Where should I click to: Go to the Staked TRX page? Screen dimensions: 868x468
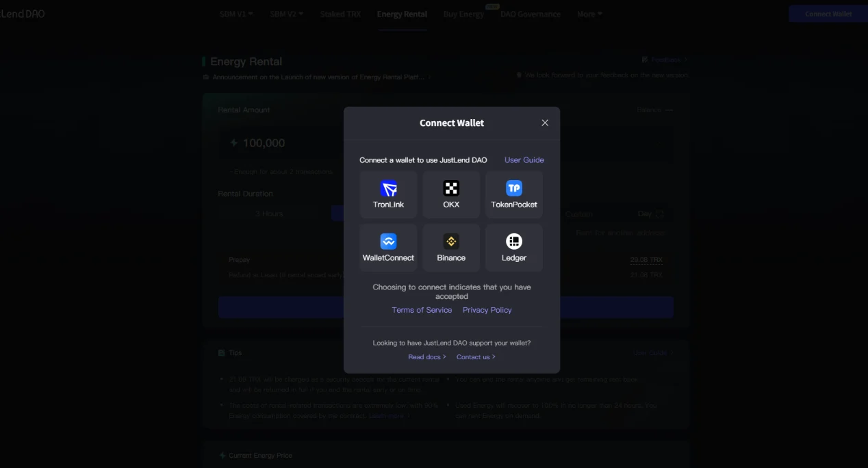click(341, 14)
